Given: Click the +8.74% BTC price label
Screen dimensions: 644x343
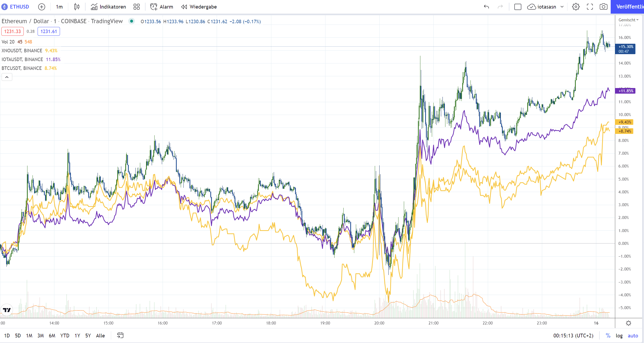Looking at the screenshot, I should pos(625,131).
